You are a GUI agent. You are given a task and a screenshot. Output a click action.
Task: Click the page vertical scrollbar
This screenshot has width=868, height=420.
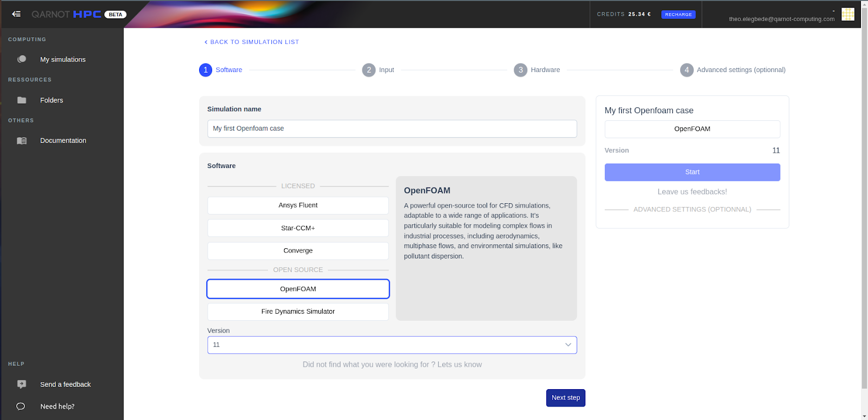pyautogui.click(x=864, y=197)
